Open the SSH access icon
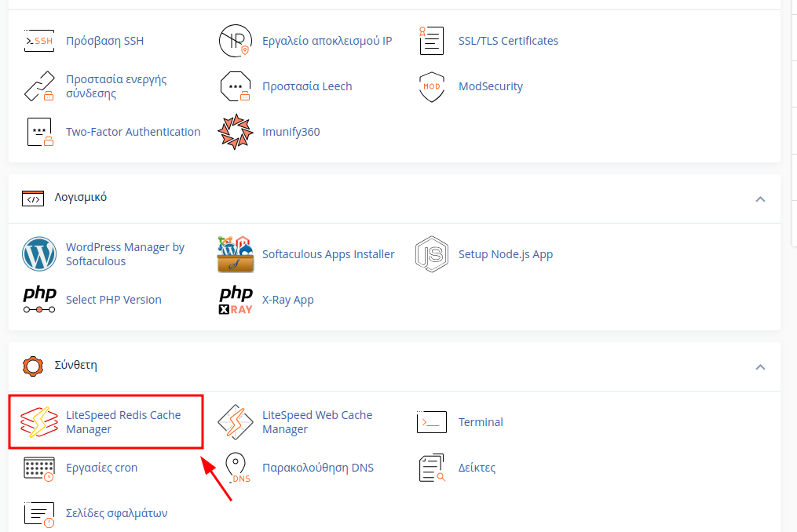 pos(39,41)
